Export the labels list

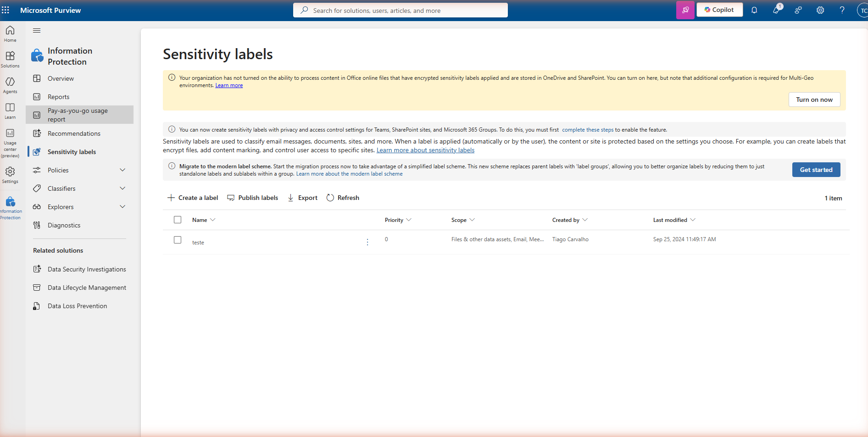(302, 198)
